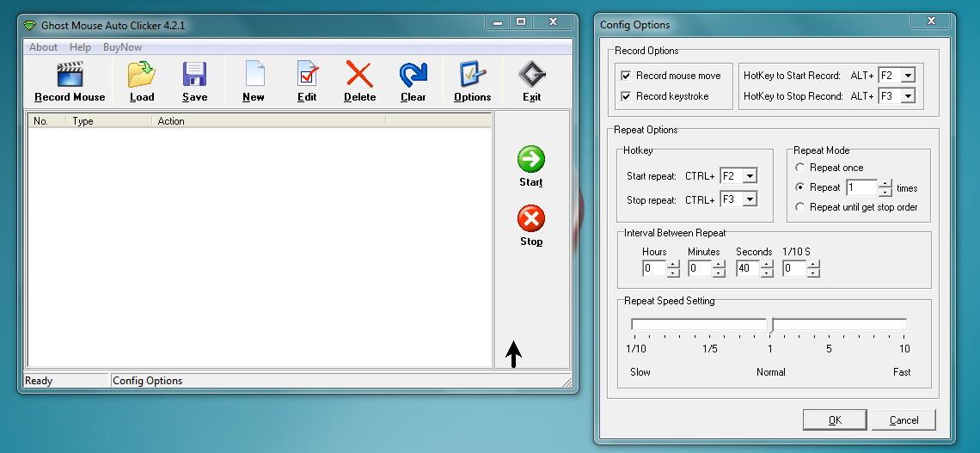Screen dimensions: 980x453
Task: Click Cancel in Config Options
Action: pyautogui.click(x=903, y=419)
